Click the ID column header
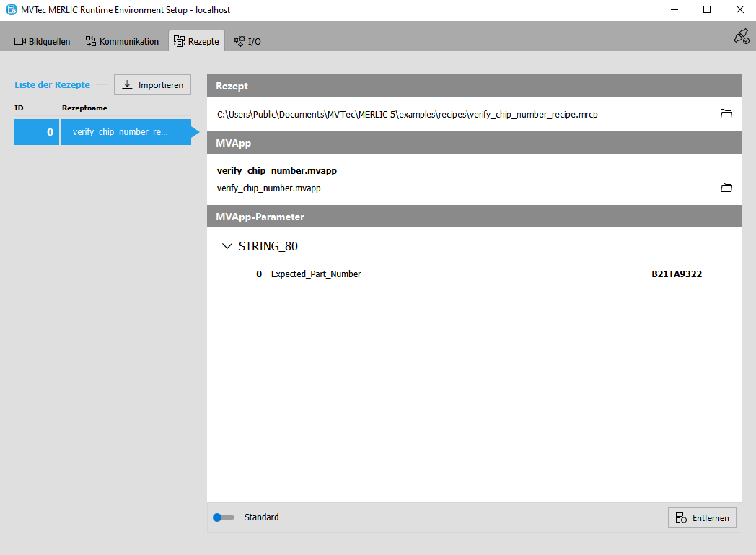Image resolution: width=756 pixels, height=555 pixels. 19,108
